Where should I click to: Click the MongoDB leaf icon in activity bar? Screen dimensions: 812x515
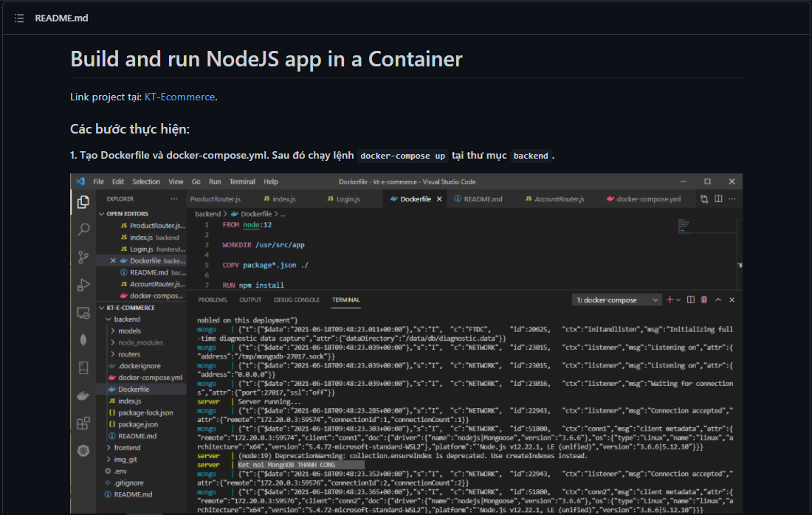83,340
